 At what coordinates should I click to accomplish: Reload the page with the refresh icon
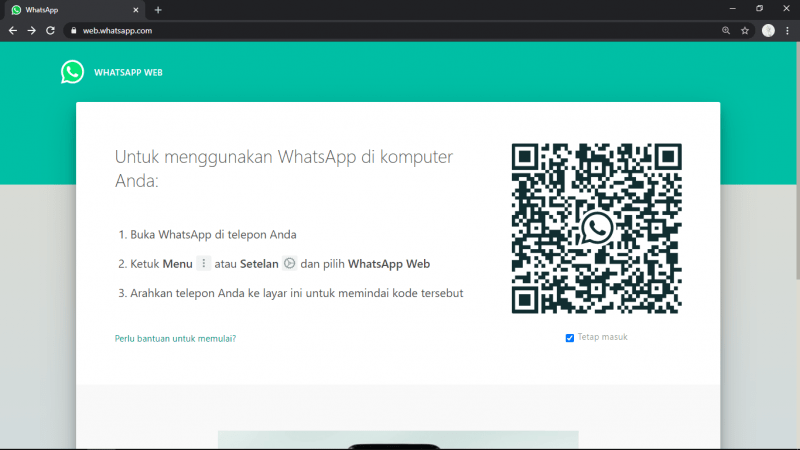click(50, 31)
